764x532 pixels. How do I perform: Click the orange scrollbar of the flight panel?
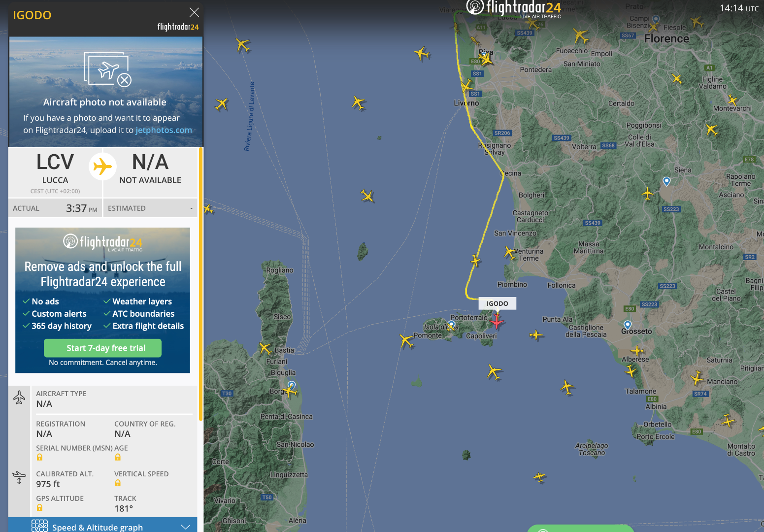[x=200, y=284]
